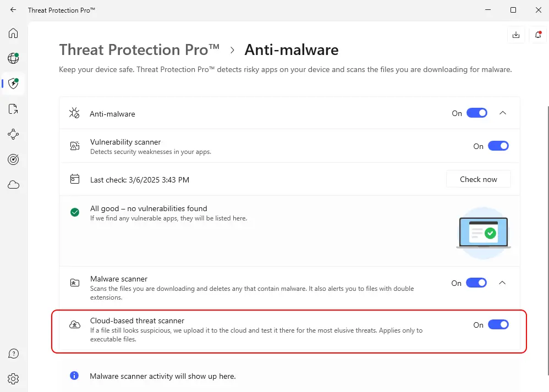Click the Check now button
Image resolution: width=549 pixels, height=392 pixels.
tap(478, 179)
